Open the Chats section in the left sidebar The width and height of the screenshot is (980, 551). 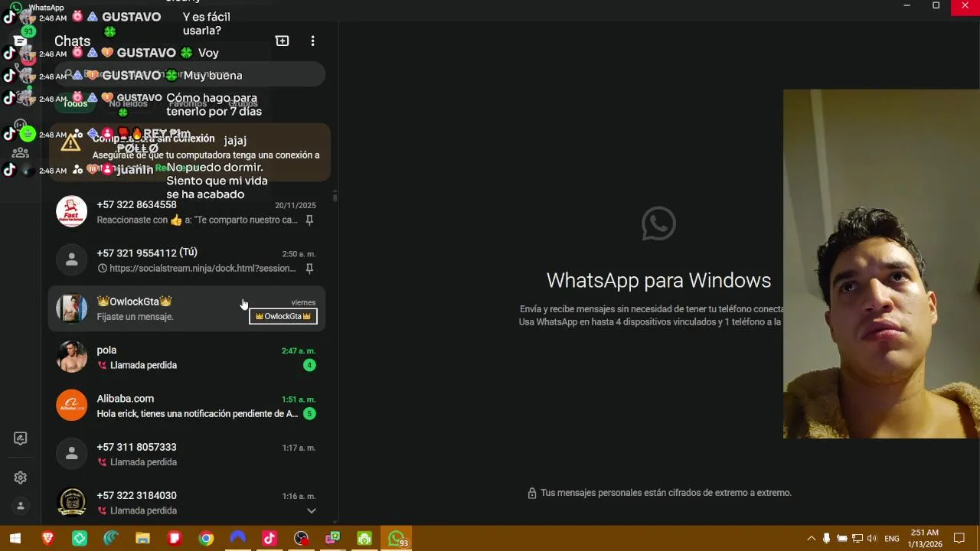coord(21,41)
